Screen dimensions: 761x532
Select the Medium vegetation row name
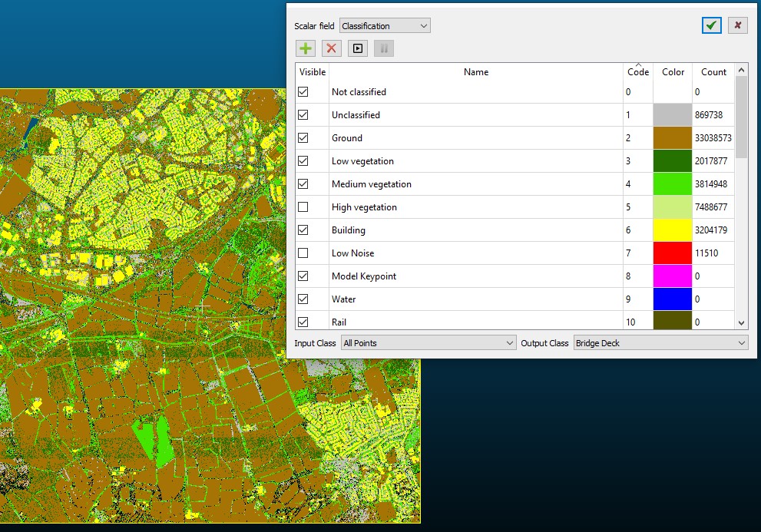pyautogui.click(x=372, y=184)
